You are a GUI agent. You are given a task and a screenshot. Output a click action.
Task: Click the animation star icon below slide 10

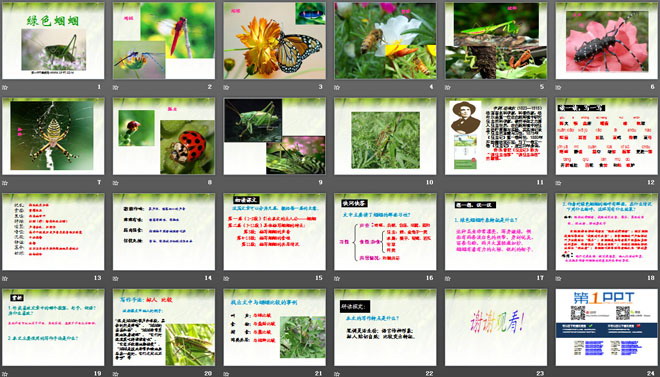point(337,183)
